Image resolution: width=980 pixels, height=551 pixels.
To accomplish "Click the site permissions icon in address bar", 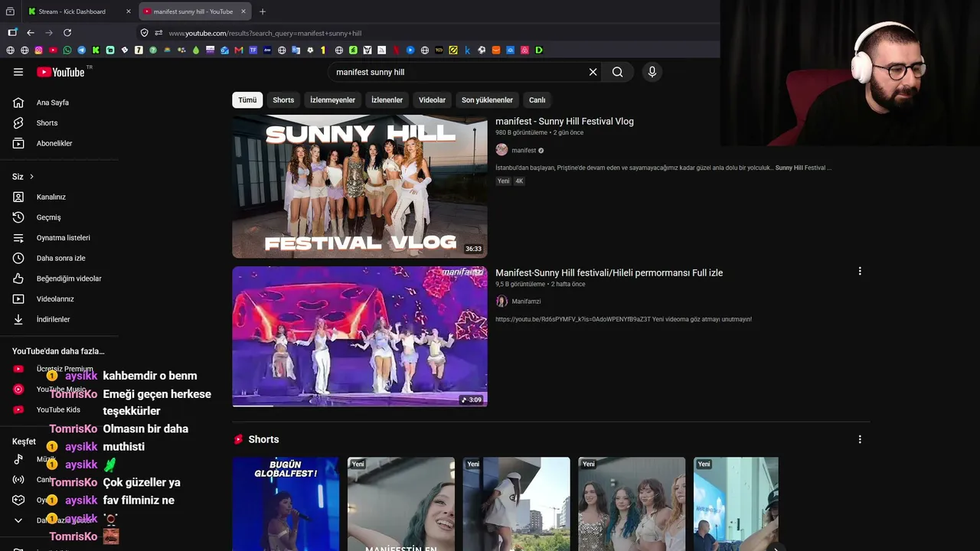I will [x=158, y=33].
